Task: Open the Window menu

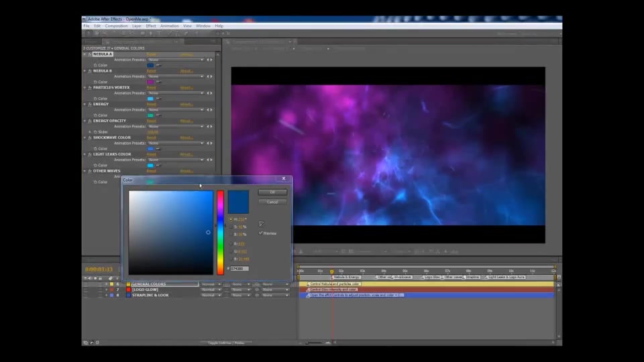Action: (203, 26)
